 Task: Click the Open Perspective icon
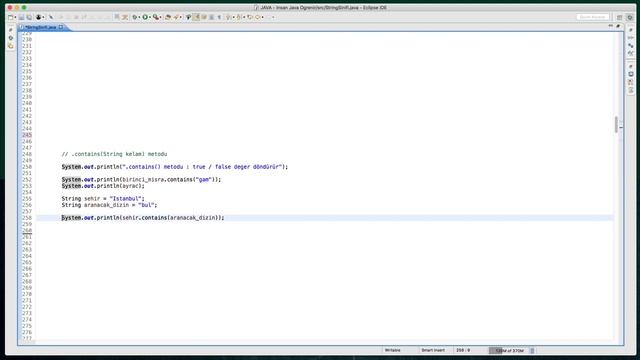click(619, 17)
